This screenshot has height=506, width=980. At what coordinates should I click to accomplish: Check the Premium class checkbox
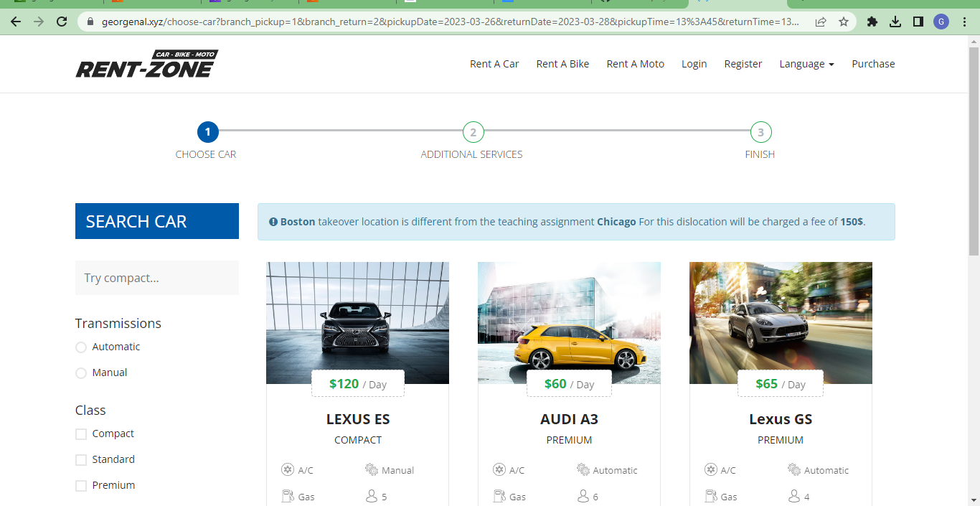coord(81,486)
